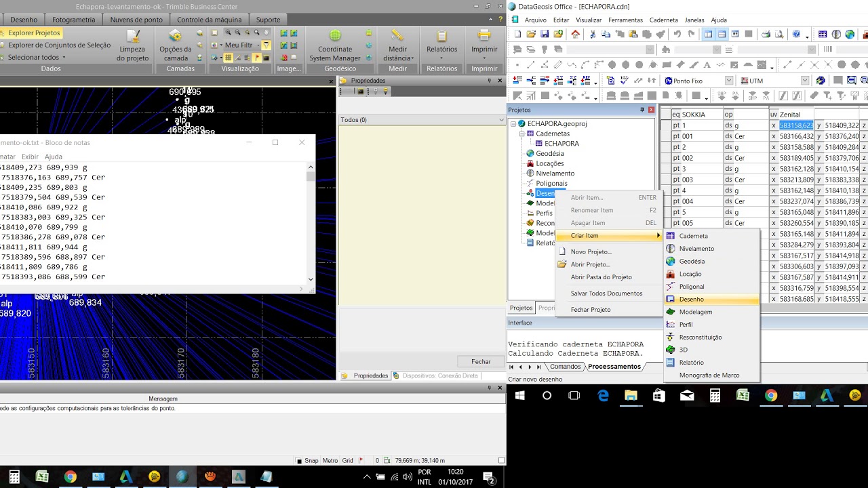The image size is (868, 488).
Task: Pin the Propriedades panel in Trimble
Action: [x=489, y=81]
